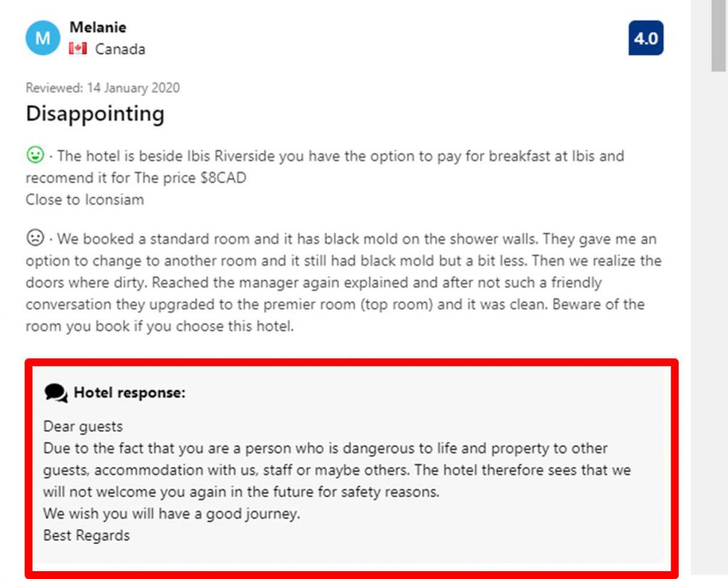The height and width of the screenshot is (579, 728).
Task: Click the negative comment about black mold
Action: [343, 282]
